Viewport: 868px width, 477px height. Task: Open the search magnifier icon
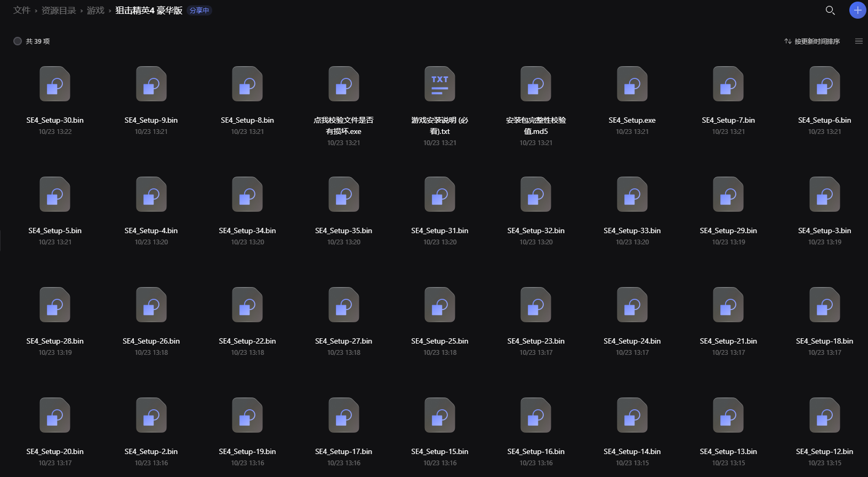pos(830,10)
